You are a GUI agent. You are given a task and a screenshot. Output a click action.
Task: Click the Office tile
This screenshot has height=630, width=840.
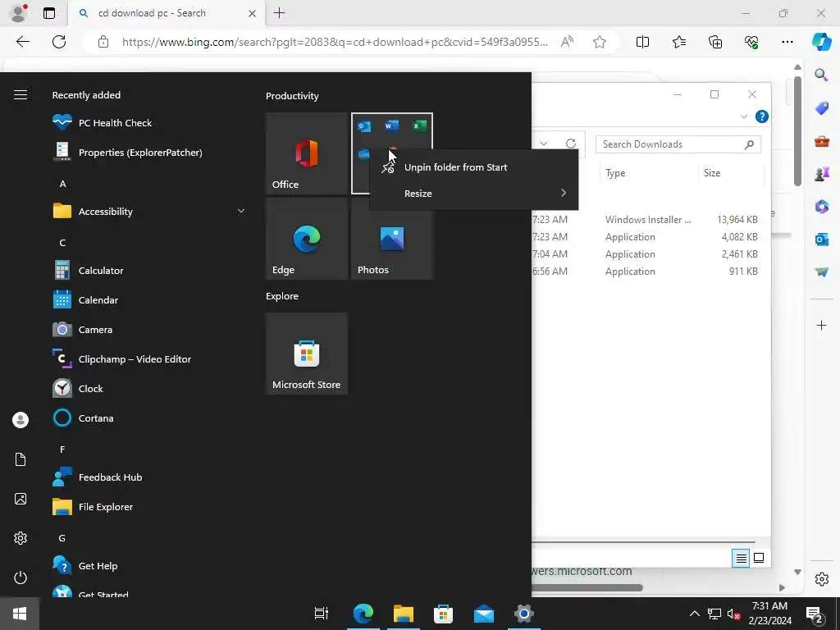coord(307,153)
